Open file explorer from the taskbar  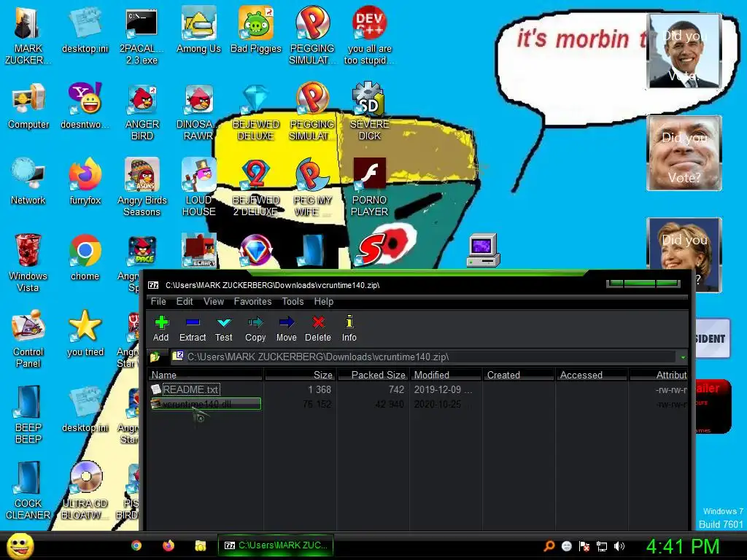201,545
